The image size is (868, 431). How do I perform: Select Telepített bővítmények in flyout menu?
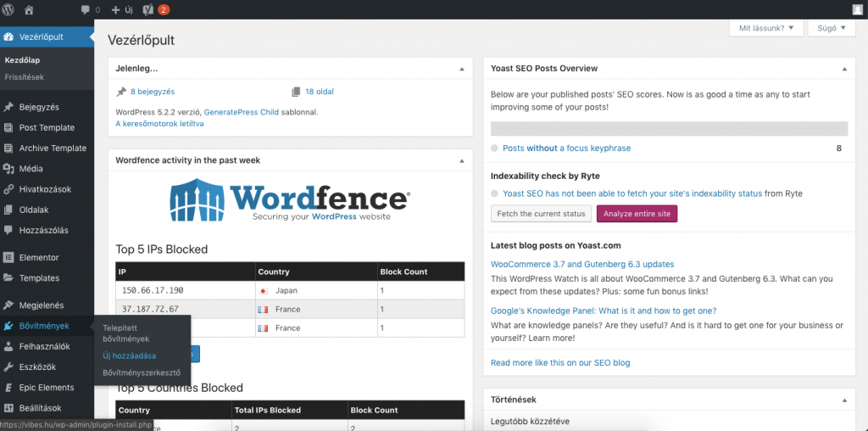pos(126,333)
